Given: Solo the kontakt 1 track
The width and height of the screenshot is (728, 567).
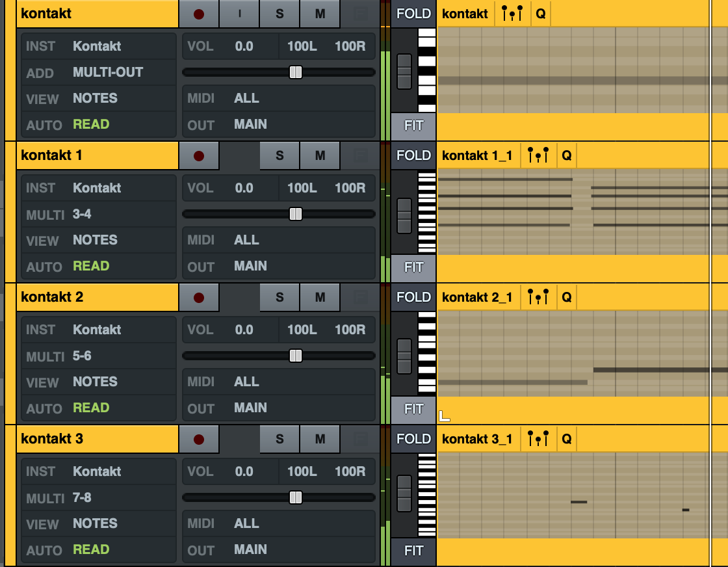Looking at the screenshot, I should point(279,155).
